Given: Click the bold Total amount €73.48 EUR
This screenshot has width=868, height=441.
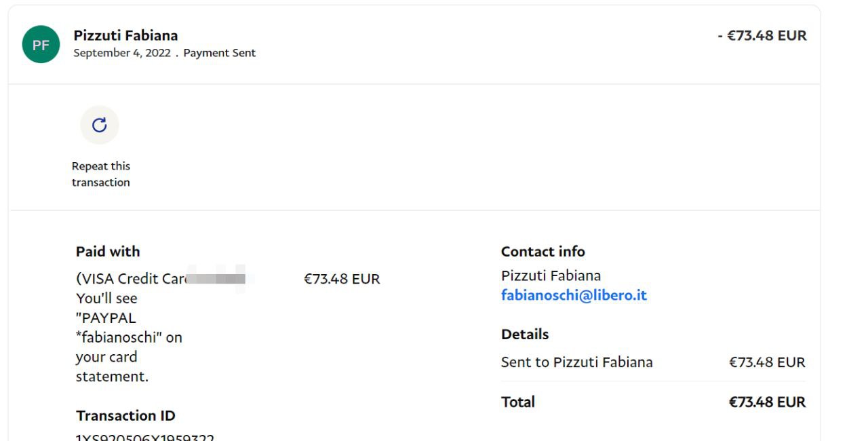Looking at the screenshot, I should (x=767, y=402).
